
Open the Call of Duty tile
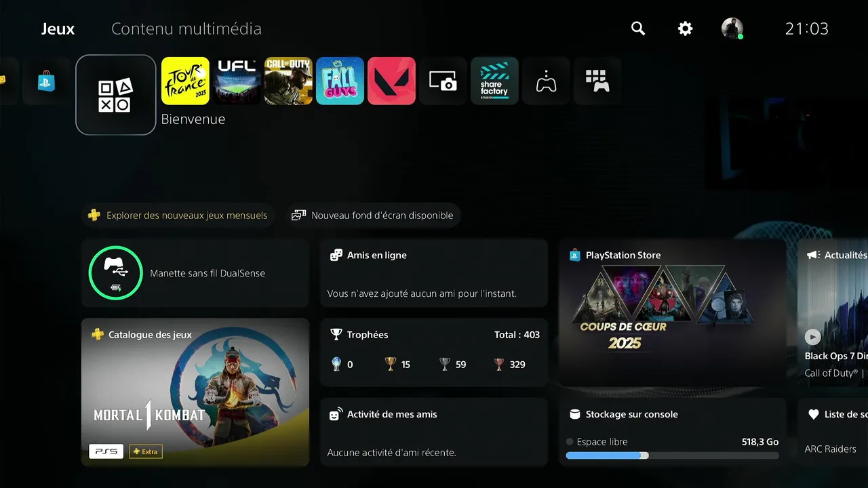point(288,81)
